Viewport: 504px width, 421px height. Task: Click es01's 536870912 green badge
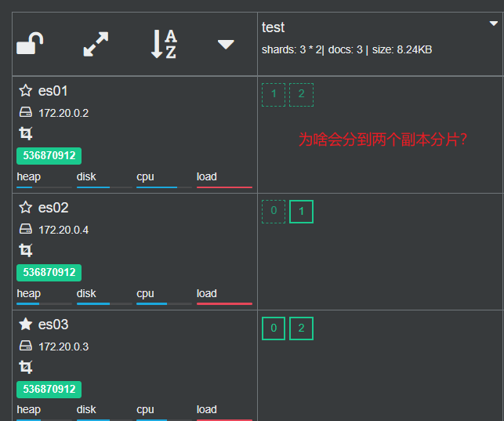[x=49, y=156]
